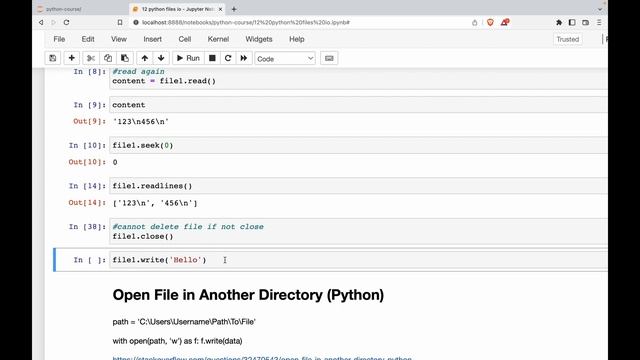This screenshot has width=640, height=360.
Task: Insert a cell below with plus icon
Action: [71, 58]
